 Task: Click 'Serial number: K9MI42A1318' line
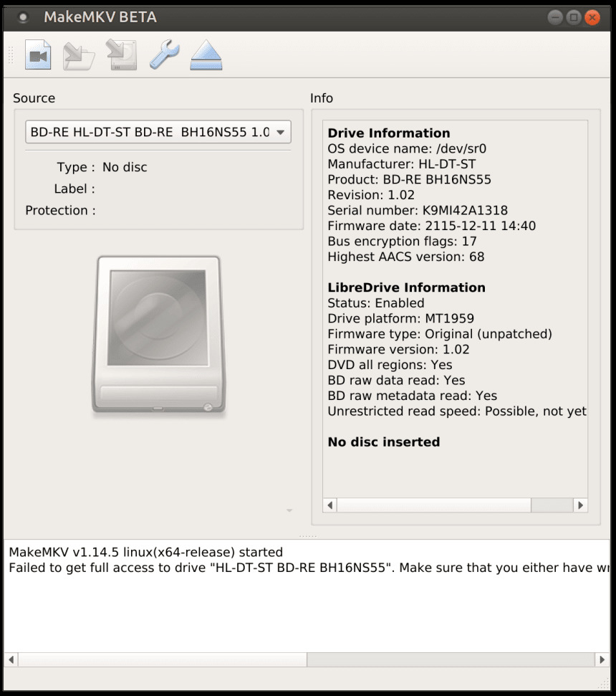(x=418, y=211)
